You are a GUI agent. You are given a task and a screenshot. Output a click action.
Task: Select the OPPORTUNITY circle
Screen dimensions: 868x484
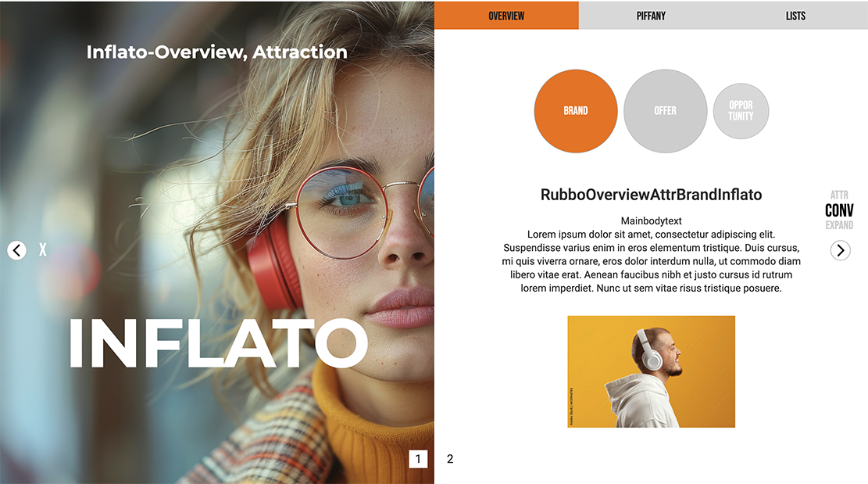pos(741,111)
